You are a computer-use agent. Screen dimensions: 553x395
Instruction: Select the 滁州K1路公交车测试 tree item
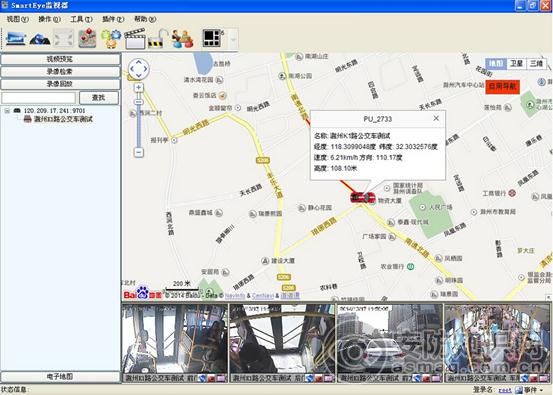click(63, 119)
